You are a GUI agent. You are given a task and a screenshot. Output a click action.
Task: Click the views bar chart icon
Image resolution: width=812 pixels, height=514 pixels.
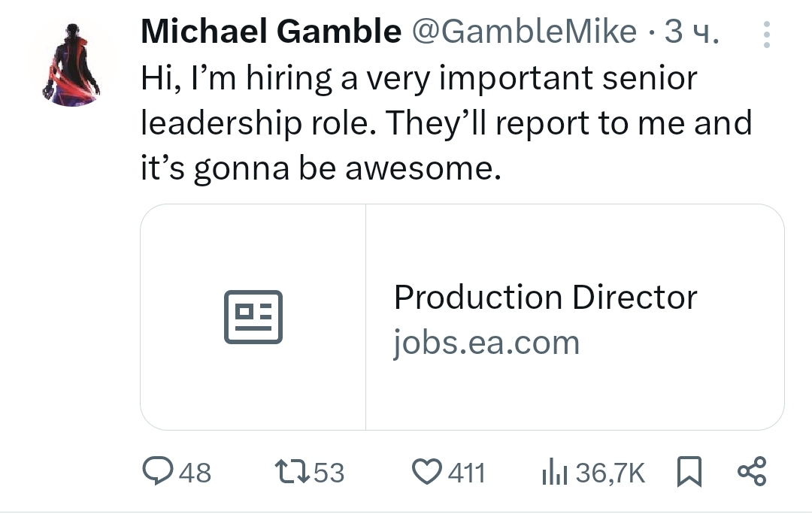pos(554,472)
